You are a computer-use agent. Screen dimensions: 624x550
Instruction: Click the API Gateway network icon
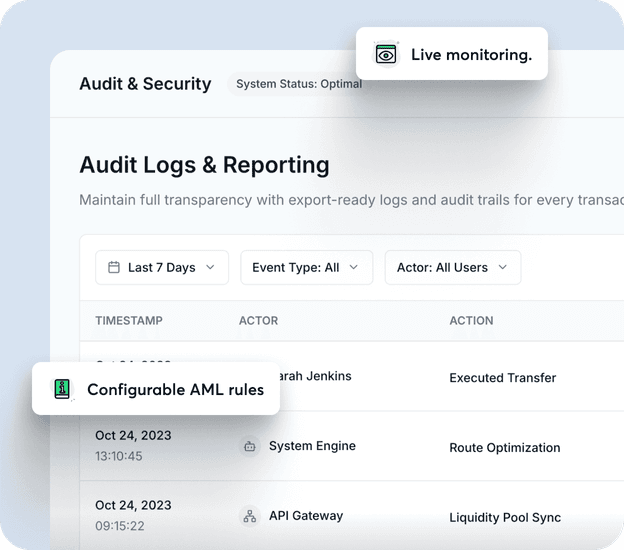click(x=250, y=516)
